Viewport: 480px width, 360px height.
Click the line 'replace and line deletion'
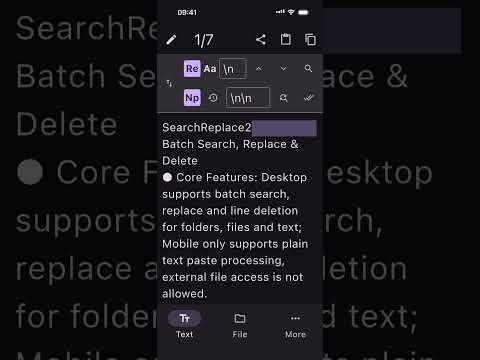coord(230,211)
